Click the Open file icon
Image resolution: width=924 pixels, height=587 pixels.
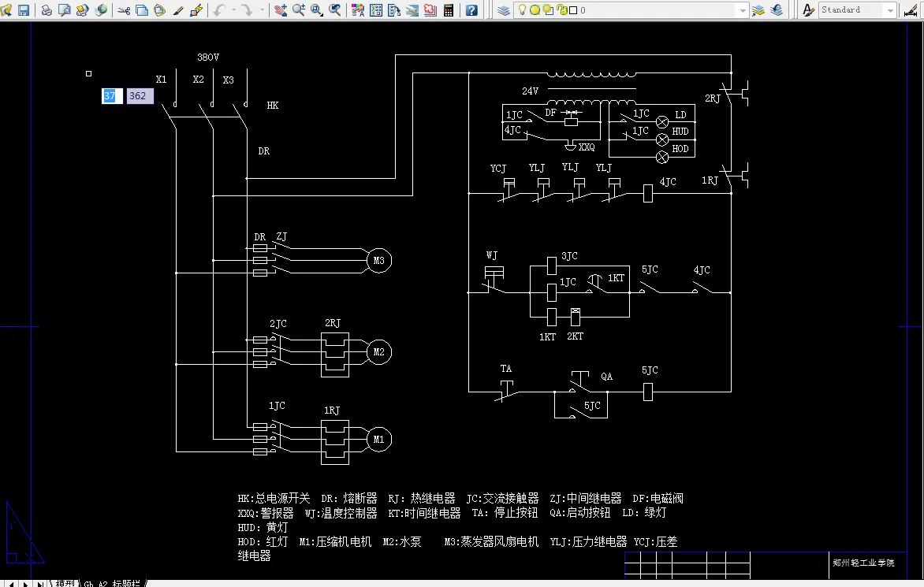pyautogui.click(x=6, y=9)
